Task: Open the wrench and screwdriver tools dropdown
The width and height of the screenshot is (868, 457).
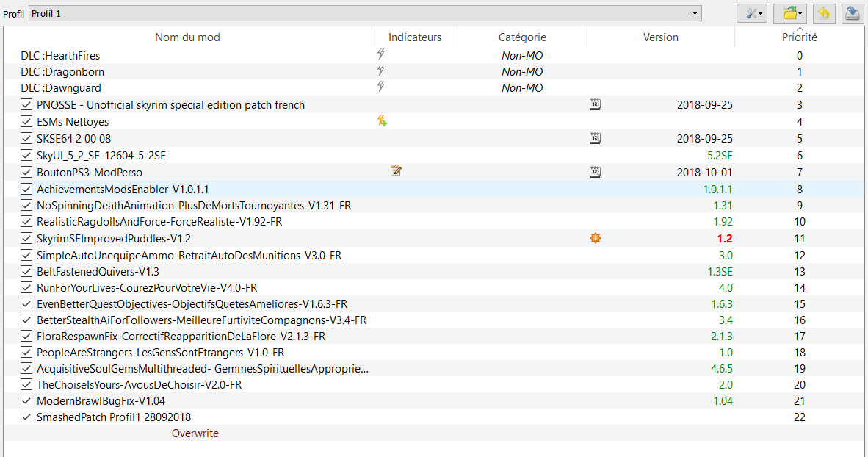Action: pos(752,13)
